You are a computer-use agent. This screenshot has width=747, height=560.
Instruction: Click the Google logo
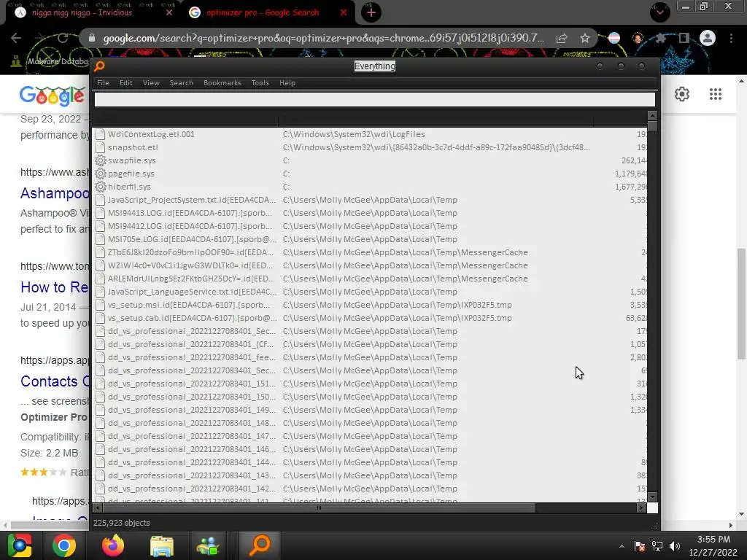pos(53,96)
